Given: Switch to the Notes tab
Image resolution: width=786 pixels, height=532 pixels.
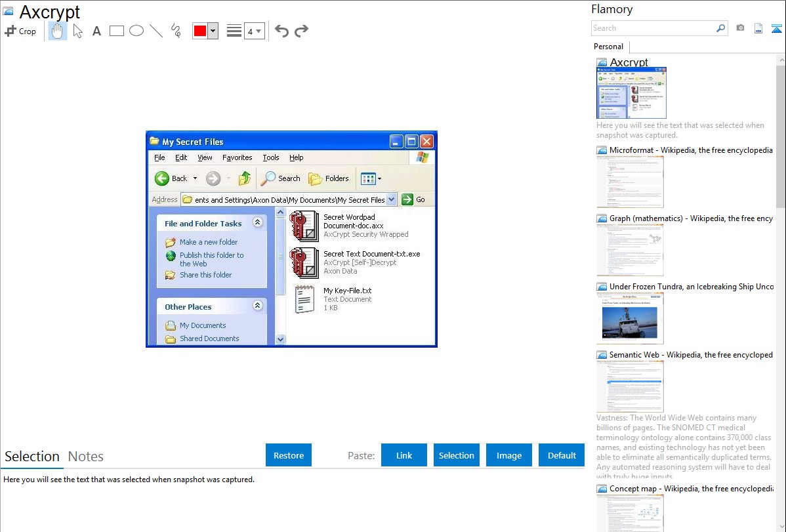Looking at the screenshot, I should click(x=86, y=457).
